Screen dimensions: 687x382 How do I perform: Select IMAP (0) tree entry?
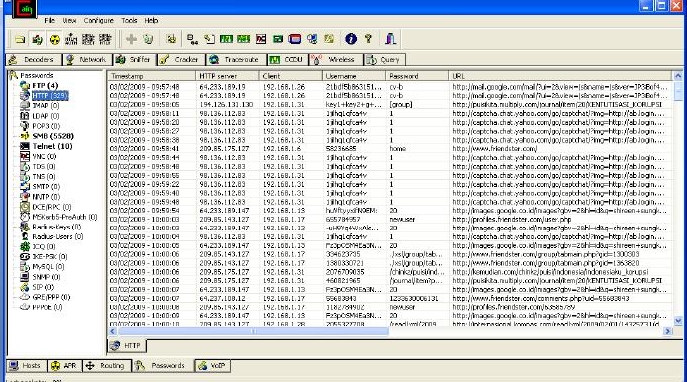point(46,106)
